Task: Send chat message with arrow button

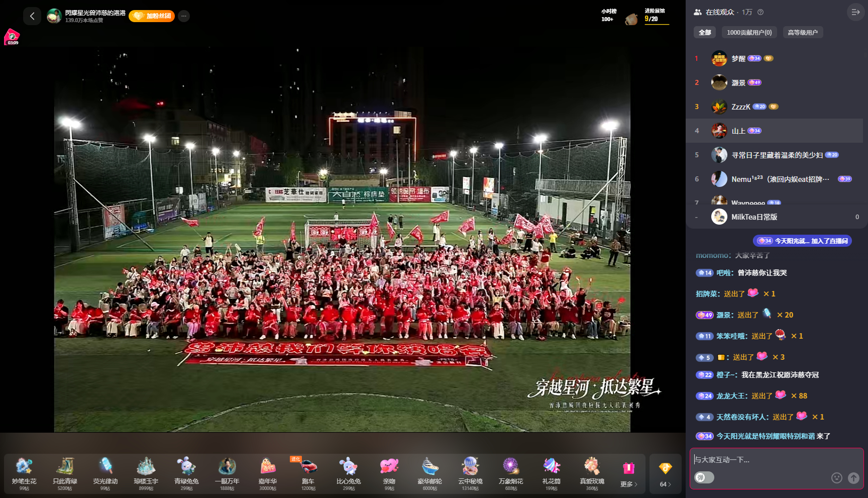Action: (853, 478)
